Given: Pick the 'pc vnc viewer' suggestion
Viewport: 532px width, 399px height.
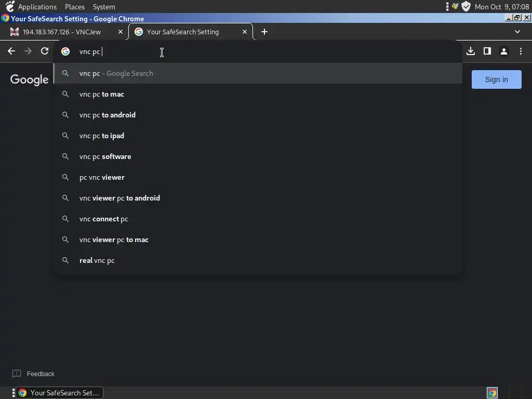Looking at the screenshot, I should pyautogui.click(x=258, y=178).
